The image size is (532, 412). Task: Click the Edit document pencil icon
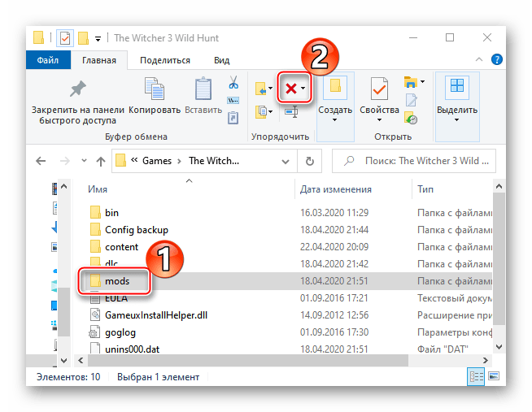tap(412, 100)
